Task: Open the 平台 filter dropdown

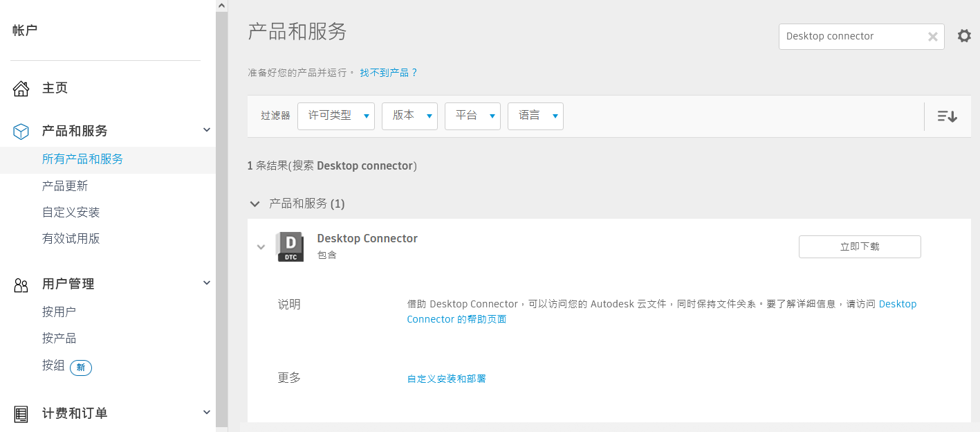Action: (x=472, y=116)
